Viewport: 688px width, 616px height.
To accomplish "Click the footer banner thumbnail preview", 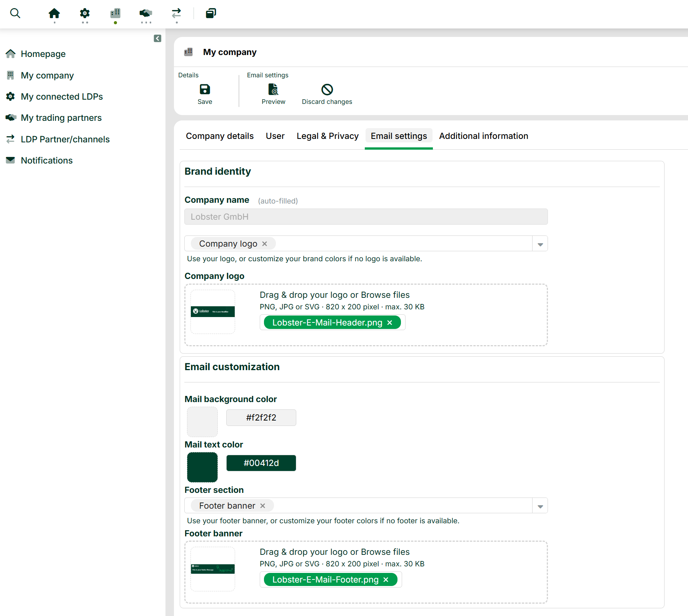I will point(213,569).
